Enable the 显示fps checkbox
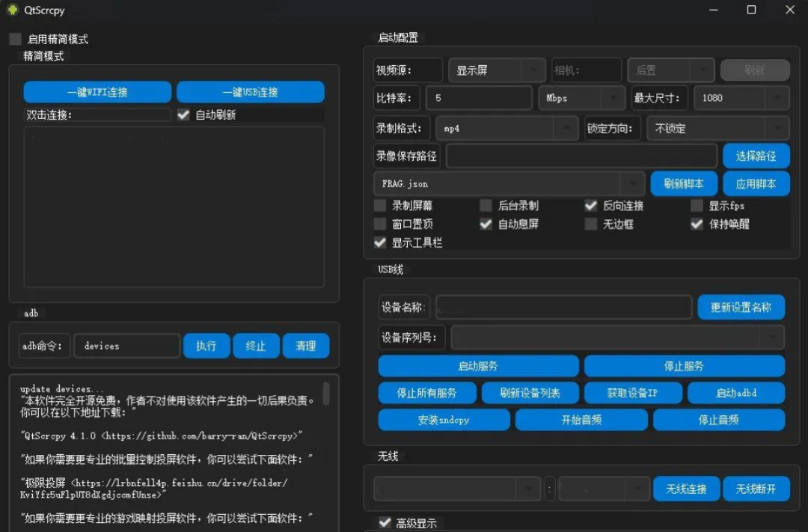Screen dimensions: 808x532 (697, 206)
